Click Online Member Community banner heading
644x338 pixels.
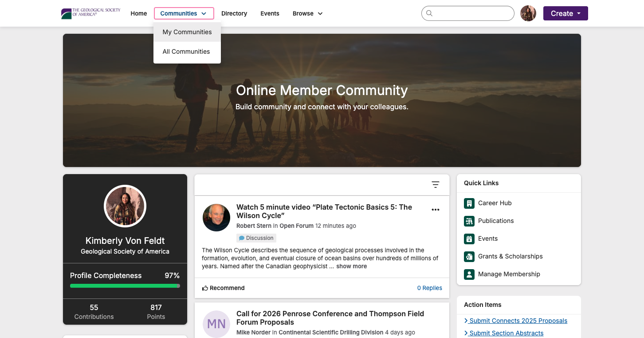coord(322,90)
